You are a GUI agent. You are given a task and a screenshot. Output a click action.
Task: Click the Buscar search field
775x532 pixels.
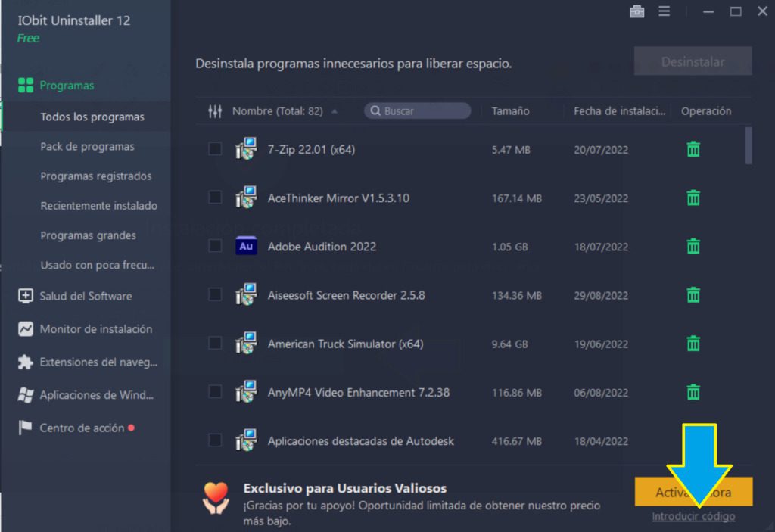(418, 110)
